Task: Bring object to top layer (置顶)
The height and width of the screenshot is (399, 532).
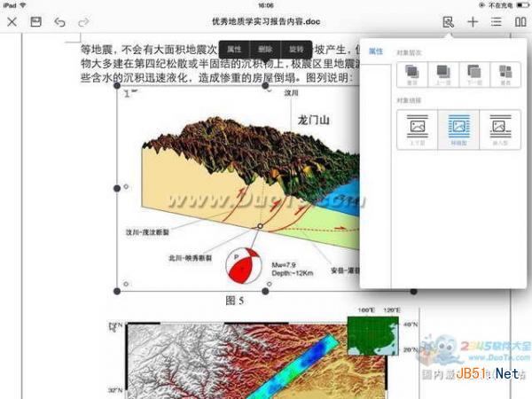Action: pyautogui.click(x=412, y=74)
